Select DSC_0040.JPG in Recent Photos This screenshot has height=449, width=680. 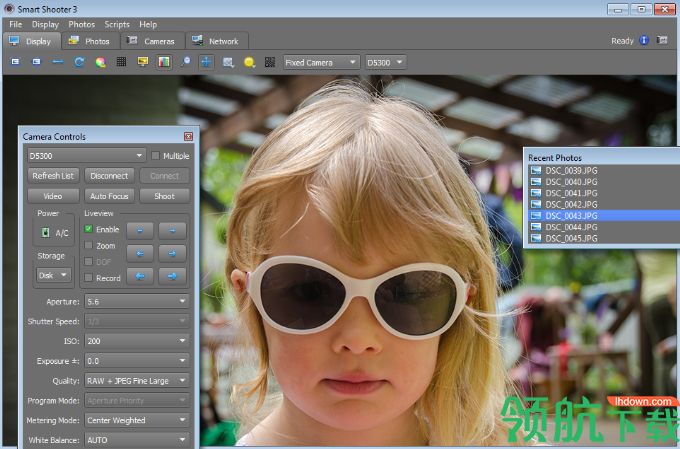coord(604,181)
